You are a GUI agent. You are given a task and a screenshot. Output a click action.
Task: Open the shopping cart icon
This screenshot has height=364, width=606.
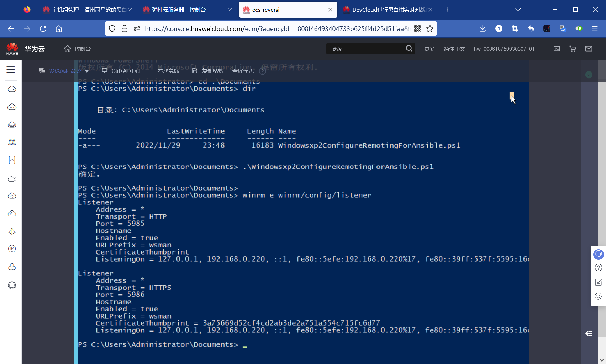573,49
